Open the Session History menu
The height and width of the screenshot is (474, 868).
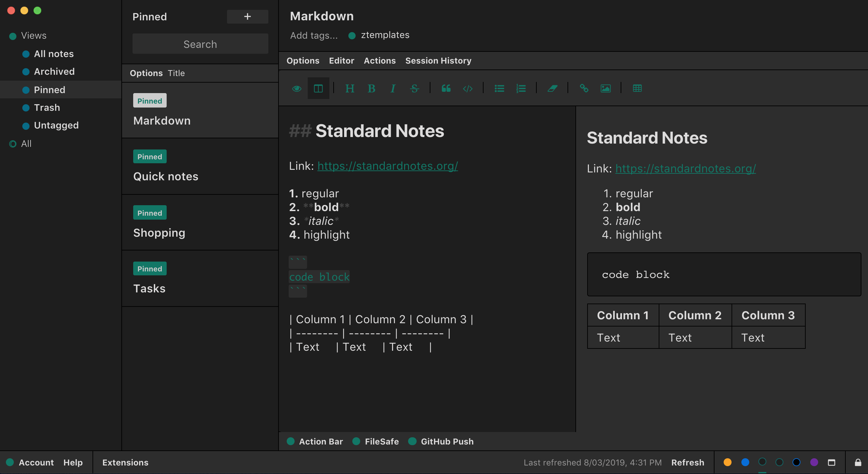tap(438, 61)
